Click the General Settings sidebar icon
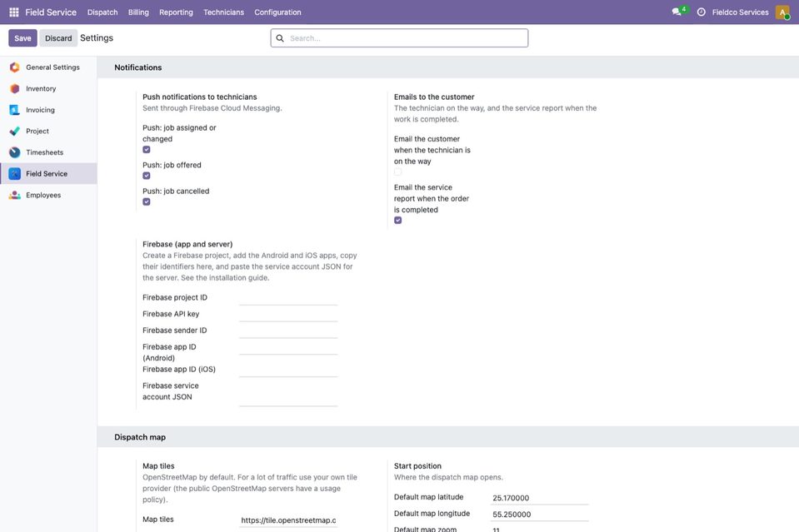The image size is (799, 532). [15, 67]
